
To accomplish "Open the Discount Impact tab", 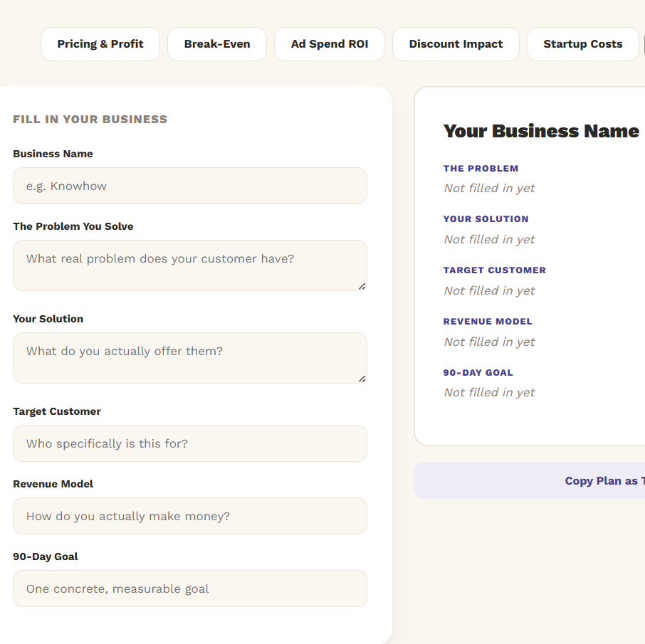I will (456, 44).
